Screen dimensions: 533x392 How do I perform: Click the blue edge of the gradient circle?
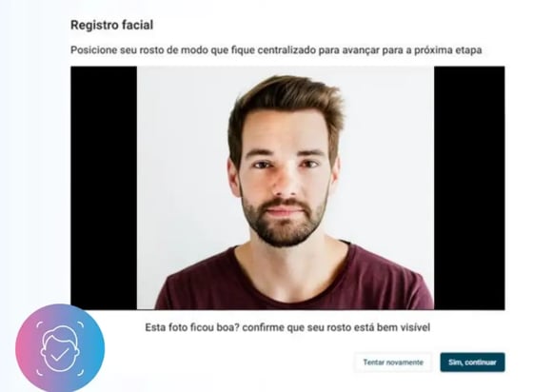pyautogui.click(x=101, y=348)
